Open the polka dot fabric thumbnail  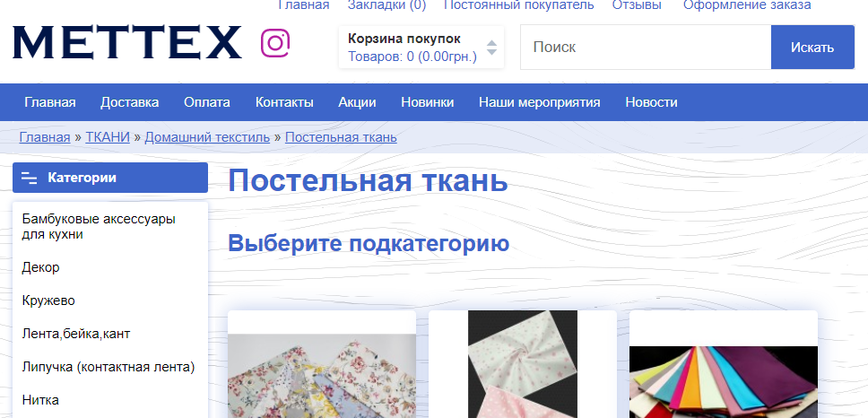[x=523, y=363]
